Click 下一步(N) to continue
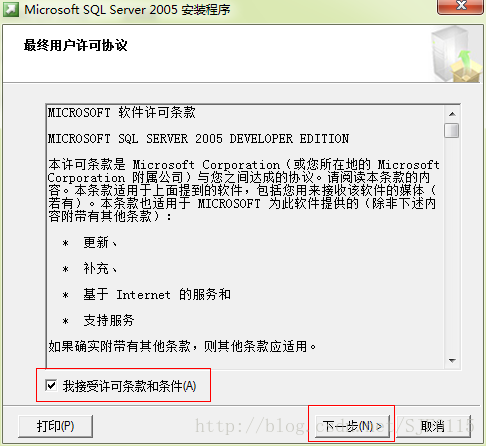The image size is (486, 446). 352,426
